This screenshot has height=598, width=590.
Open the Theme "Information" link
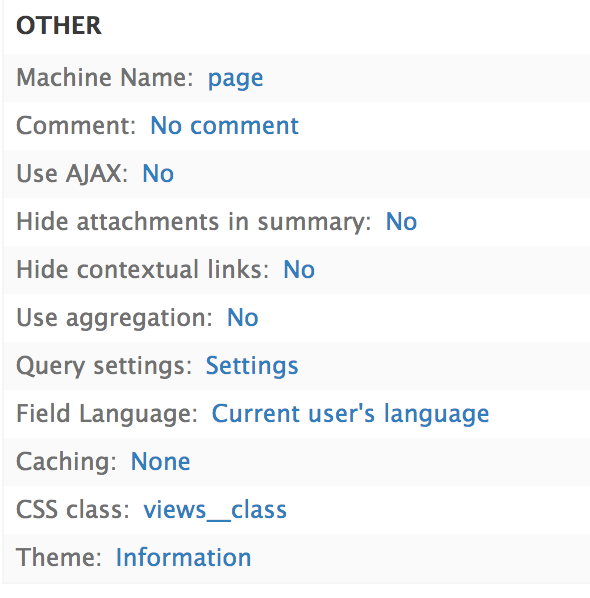[183, 558]
